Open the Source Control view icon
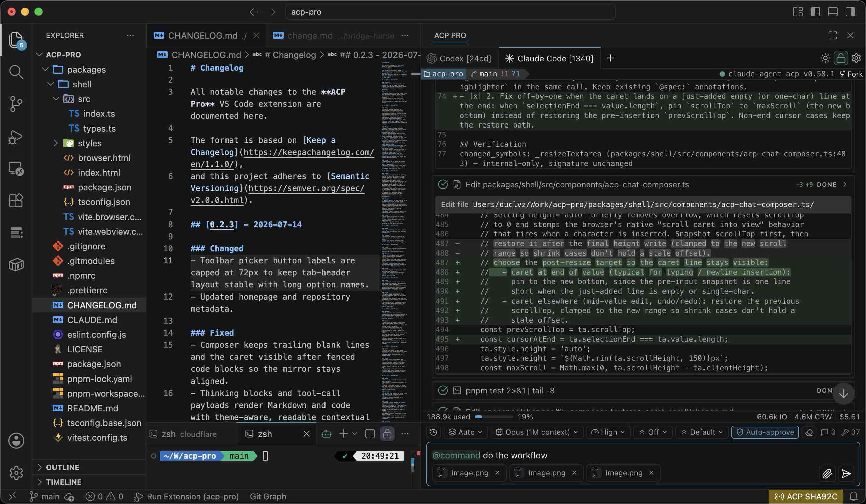Image resolution: width=866 pixels, height=504 pixels. pyautogui.click(x=16, y=104)
